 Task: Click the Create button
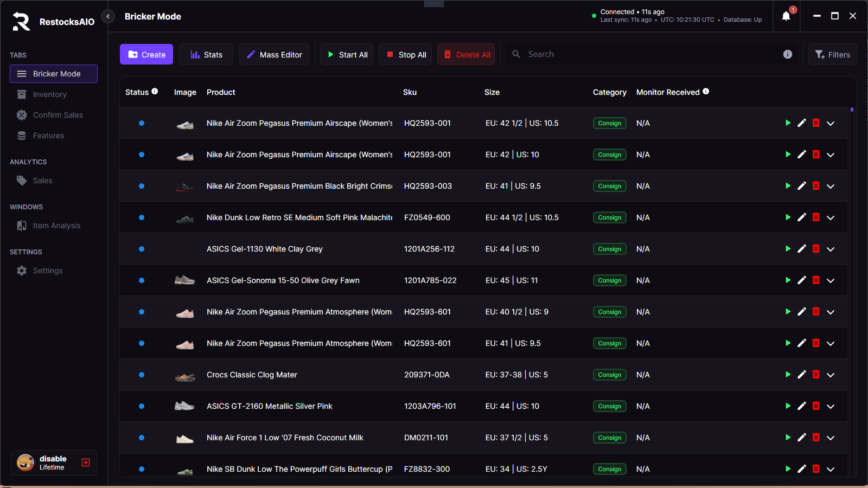click(146, 54)
